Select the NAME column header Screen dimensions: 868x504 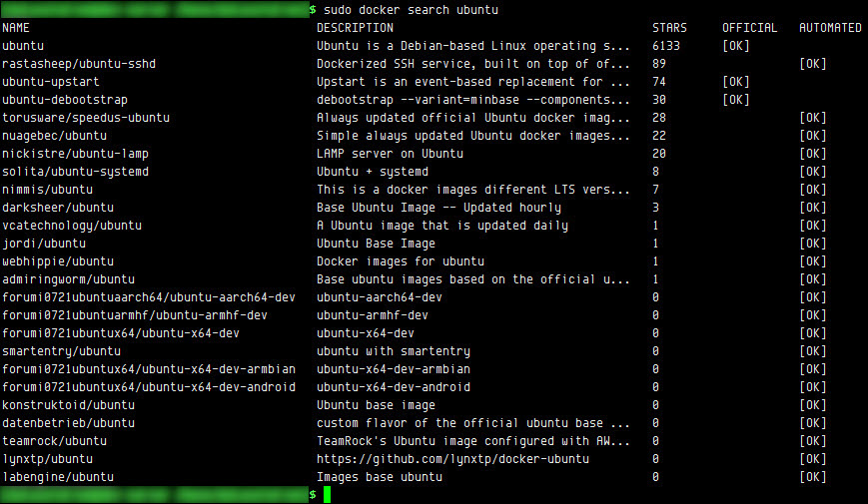tap(16, 28)
